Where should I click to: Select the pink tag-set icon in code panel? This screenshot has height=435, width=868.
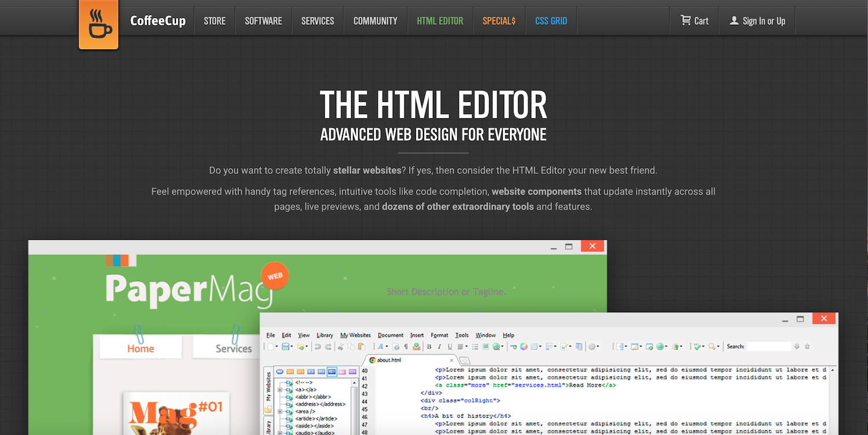click(x=343, y=372)
